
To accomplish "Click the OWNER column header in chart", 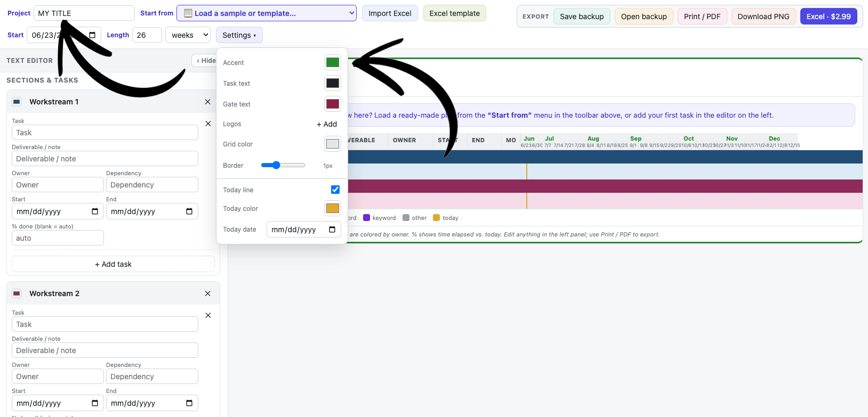I will (404, 141).
